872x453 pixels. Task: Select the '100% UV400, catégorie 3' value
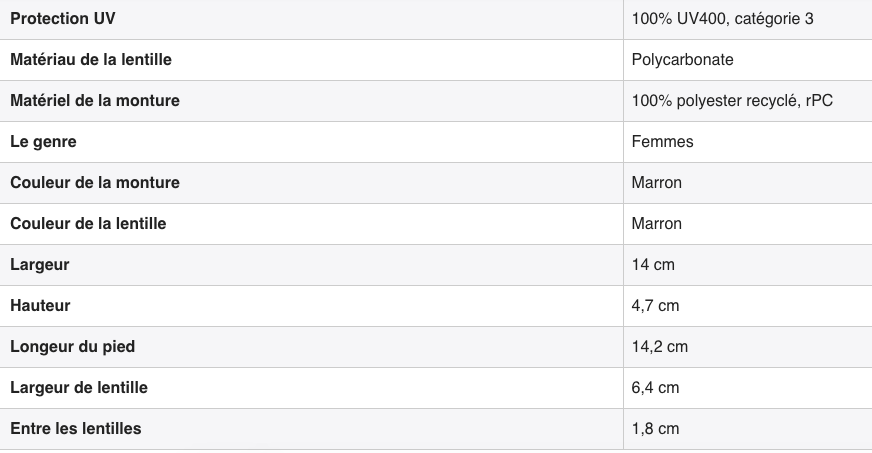[722, 18]
